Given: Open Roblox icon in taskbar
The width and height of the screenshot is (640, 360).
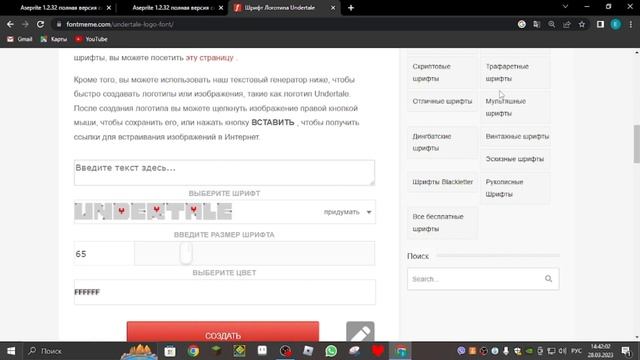Looking at the screenshot, I should tap(308, 351).
